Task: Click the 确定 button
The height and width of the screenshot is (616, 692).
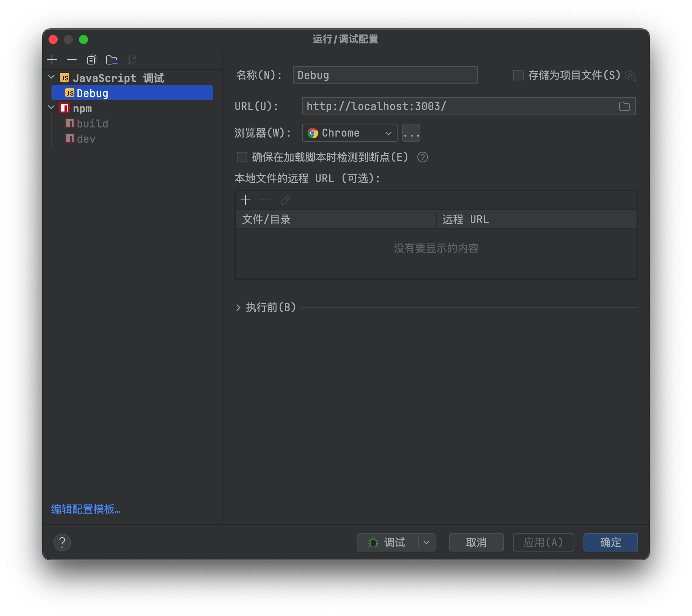Action: point(610,542)
